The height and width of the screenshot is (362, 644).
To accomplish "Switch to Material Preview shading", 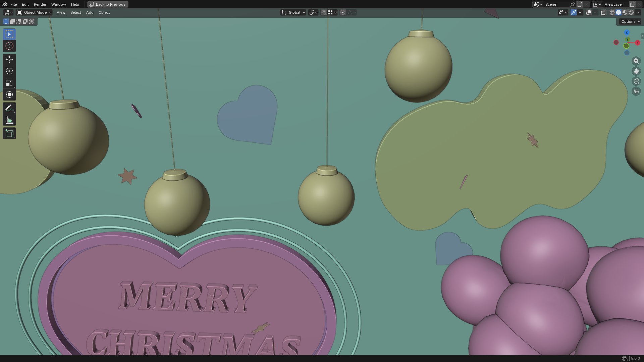I will point(625,12).
